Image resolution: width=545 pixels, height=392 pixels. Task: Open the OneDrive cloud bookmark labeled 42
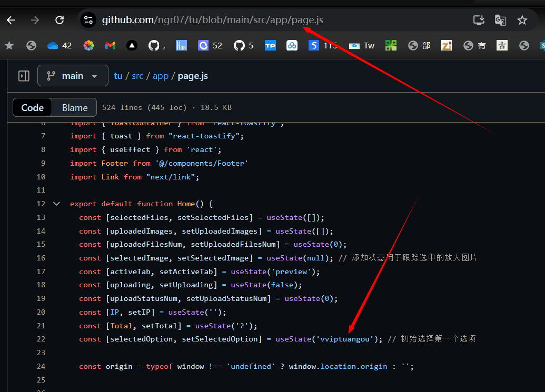pyautogui.click(x=59, y=46)
